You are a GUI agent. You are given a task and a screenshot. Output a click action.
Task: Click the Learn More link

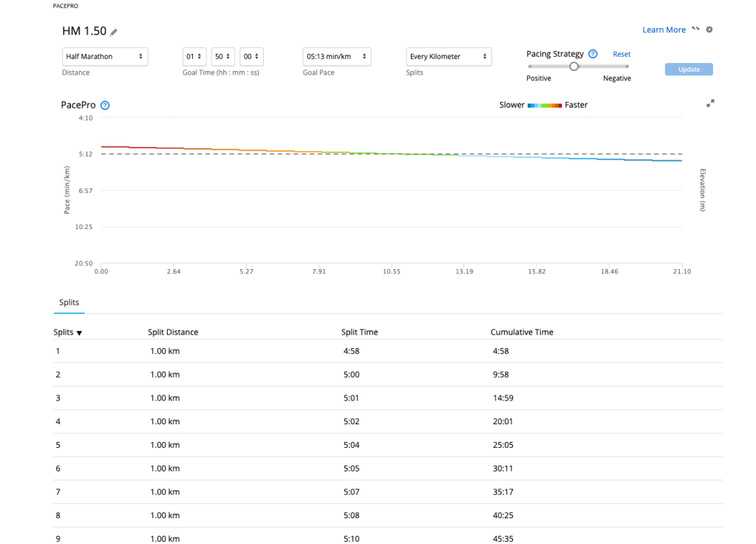point(664,30)
